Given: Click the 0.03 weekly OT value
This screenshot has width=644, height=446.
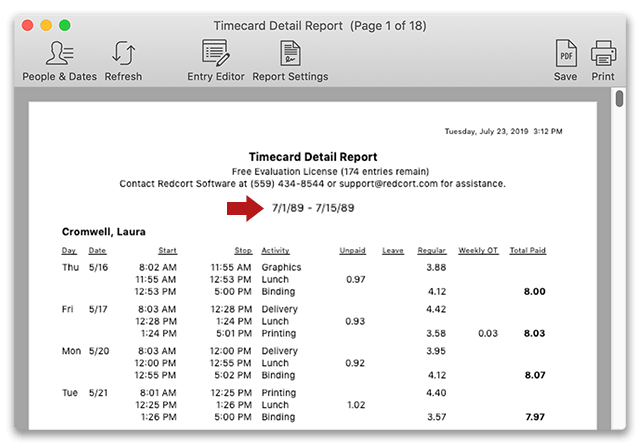Looking at the screenshot, I should [488, 333].
